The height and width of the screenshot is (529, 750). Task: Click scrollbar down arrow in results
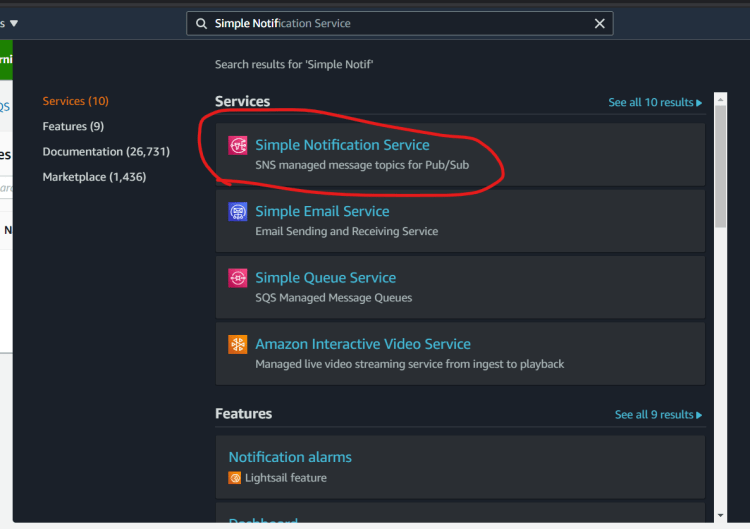(x=720, y=516)
